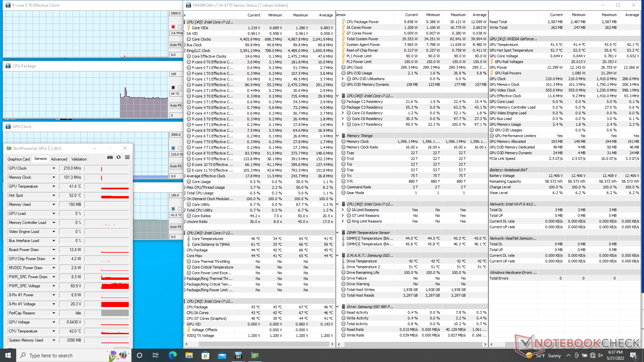Open Microsoft Edge from the taskbar
Screen dimensions: 644x362
point(172,355)
